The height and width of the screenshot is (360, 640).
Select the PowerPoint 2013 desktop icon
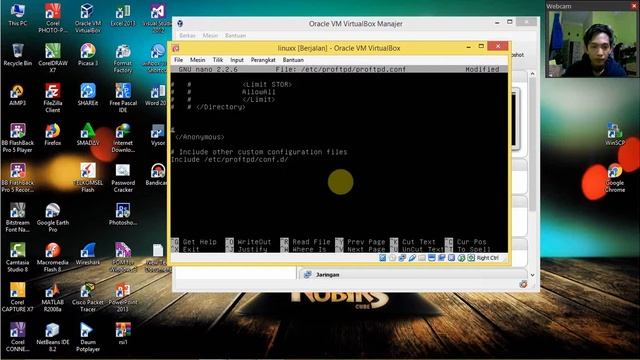[123, 298]
